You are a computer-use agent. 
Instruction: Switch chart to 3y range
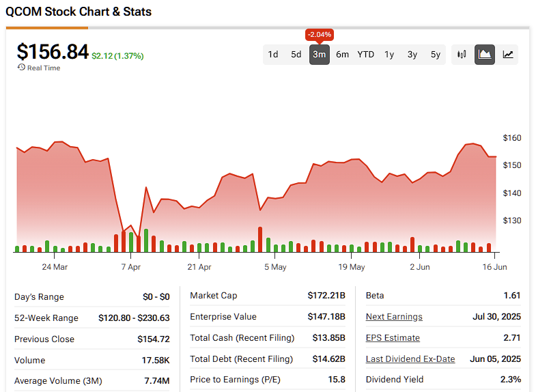coord(412,55)
